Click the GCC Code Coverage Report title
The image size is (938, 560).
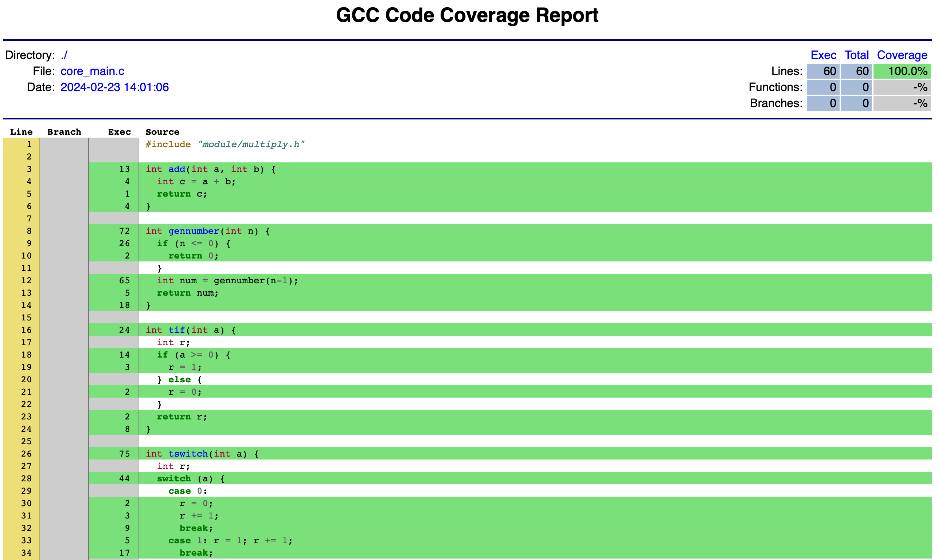point(467,15)
